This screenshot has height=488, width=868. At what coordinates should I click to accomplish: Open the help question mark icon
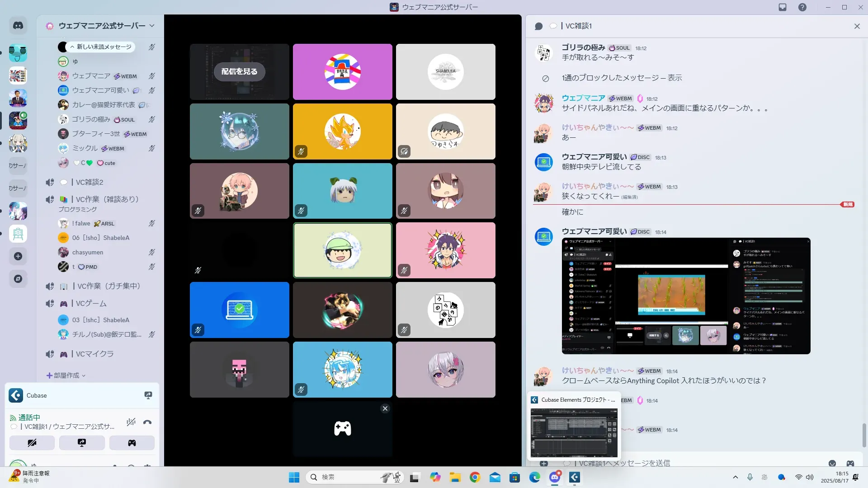point(802,7)
